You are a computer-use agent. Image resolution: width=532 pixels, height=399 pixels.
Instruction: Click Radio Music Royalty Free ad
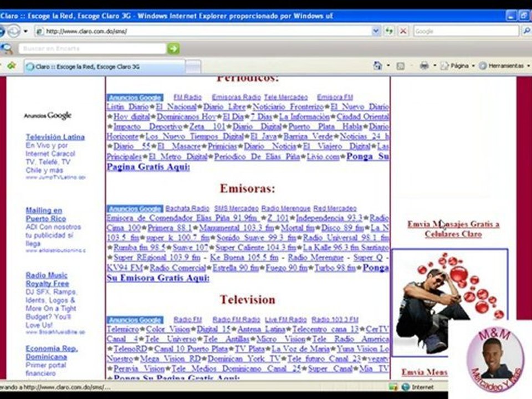click(x=47, y=279)
